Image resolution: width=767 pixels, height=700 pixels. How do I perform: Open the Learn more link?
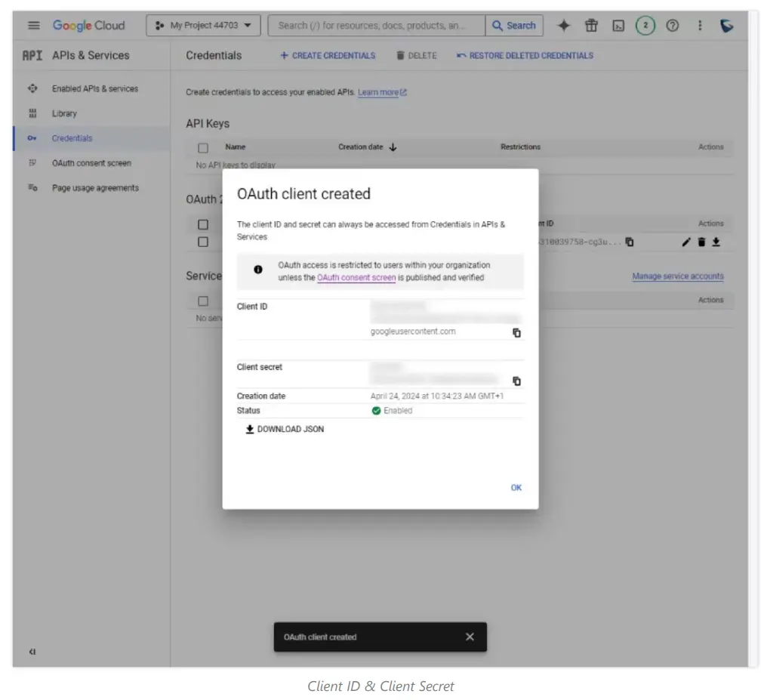[x=382, y=92]
